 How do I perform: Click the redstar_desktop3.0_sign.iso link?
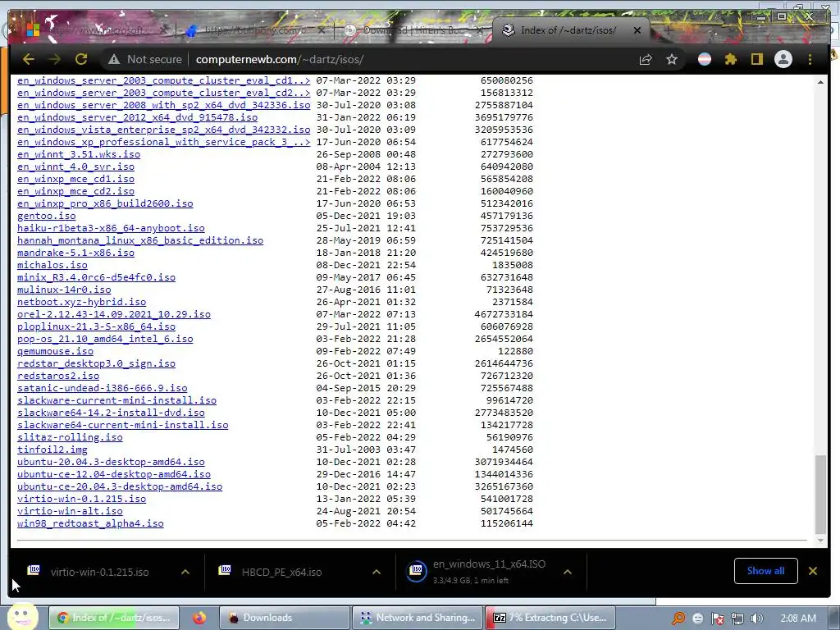97,363
